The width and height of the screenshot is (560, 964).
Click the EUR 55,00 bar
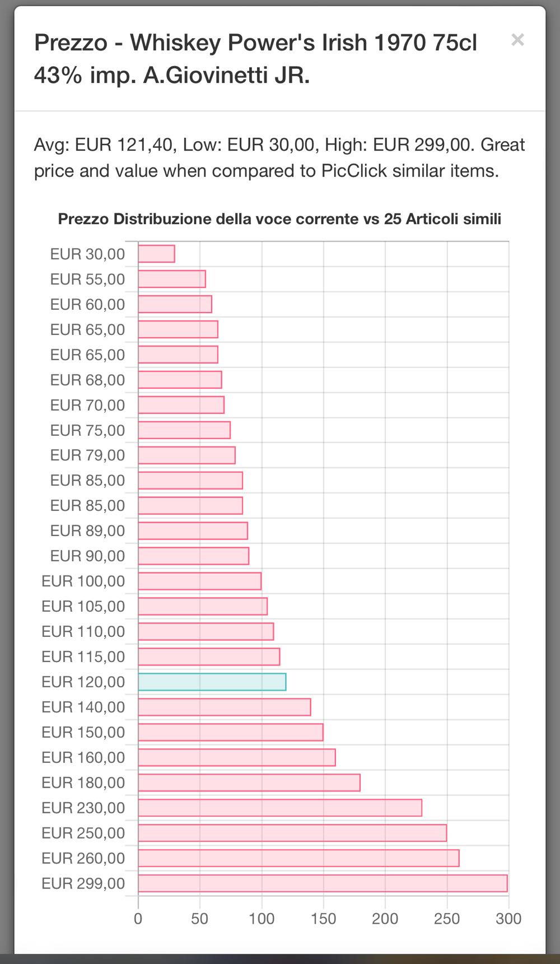[x=172, y=279]
